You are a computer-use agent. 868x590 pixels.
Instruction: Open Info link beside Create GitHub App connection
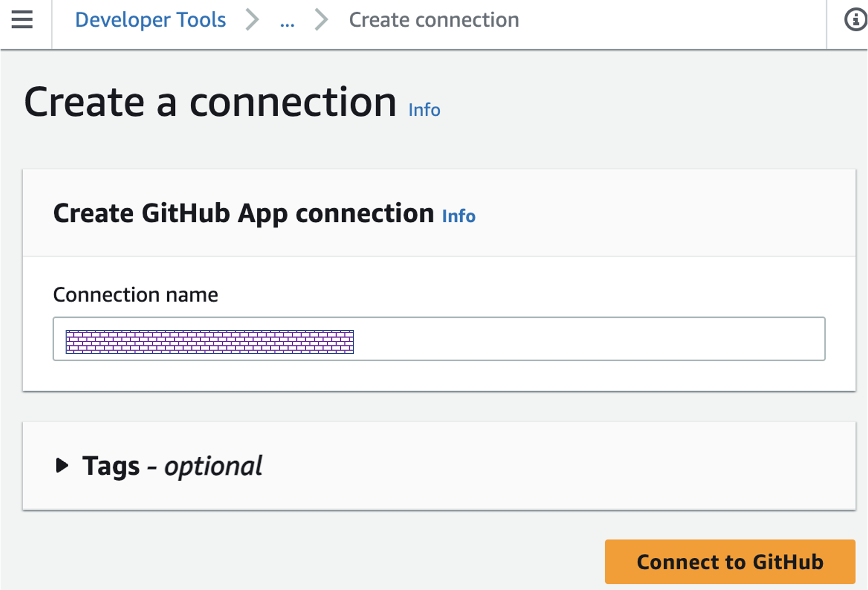tap(459, 216)
